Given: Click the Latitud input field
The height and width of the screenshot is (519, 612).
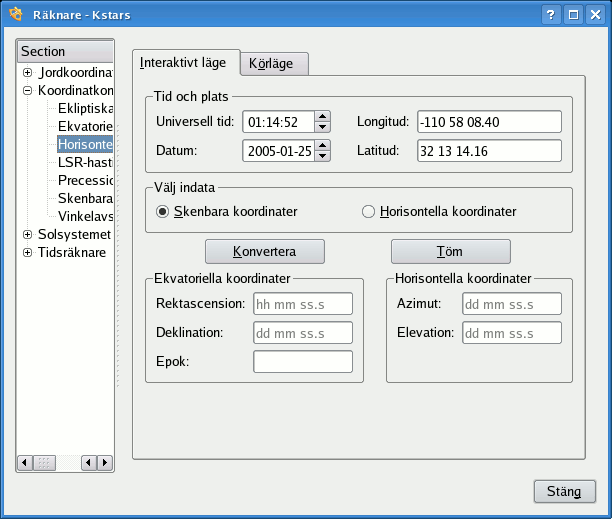Looking at the screenshot, I should [489, 151].
